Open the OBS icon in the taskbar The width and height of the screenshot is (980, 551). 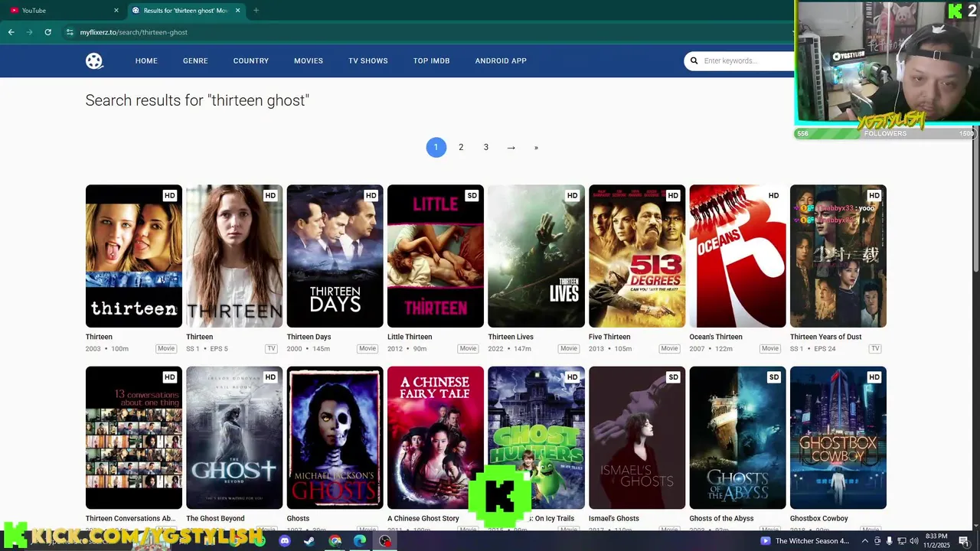[x=385, y=541]
